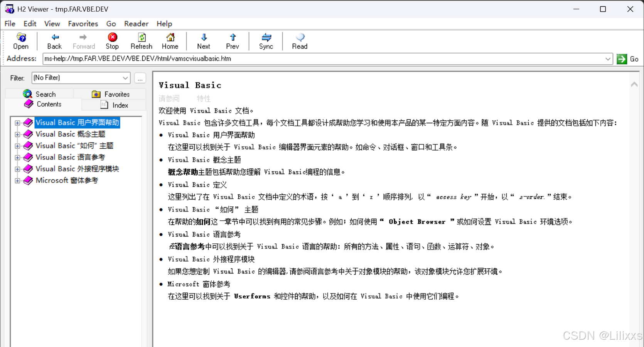This screenshot has width=644, height=347.
Task: Open the View menu
Action: (x=52, y=23)
